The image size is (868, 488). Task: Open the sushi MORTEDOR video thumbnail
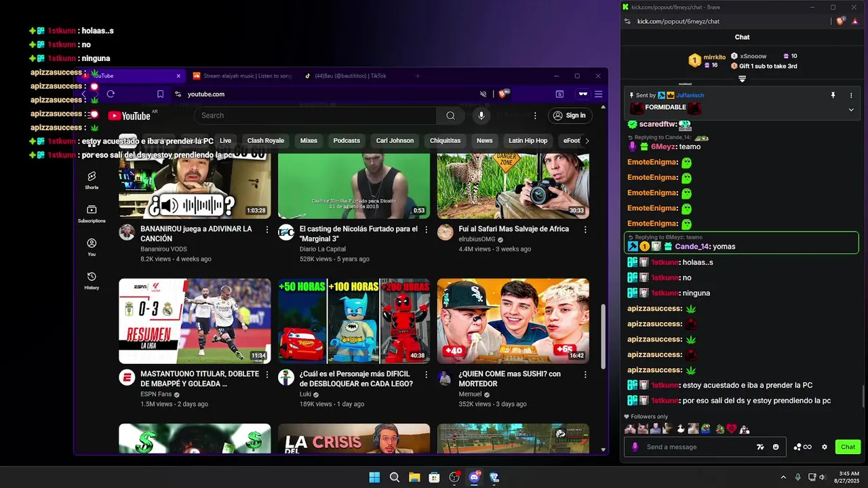(x=513, y=321)
